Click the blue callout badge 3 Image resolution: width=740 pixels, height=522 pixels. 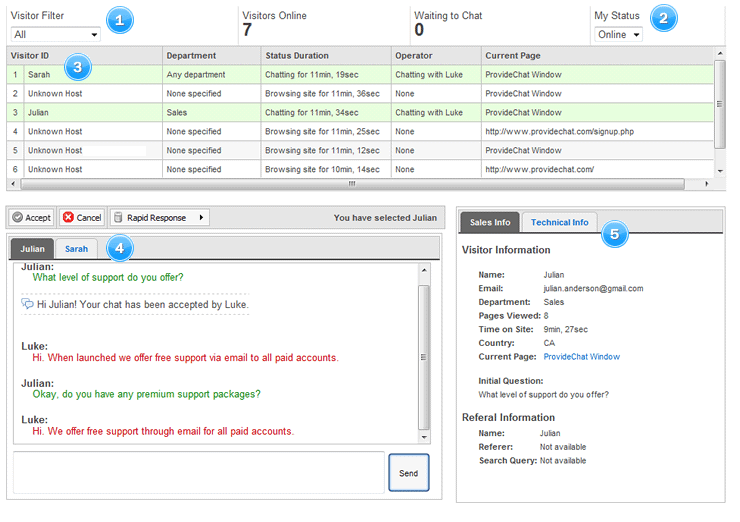point(77,68)
